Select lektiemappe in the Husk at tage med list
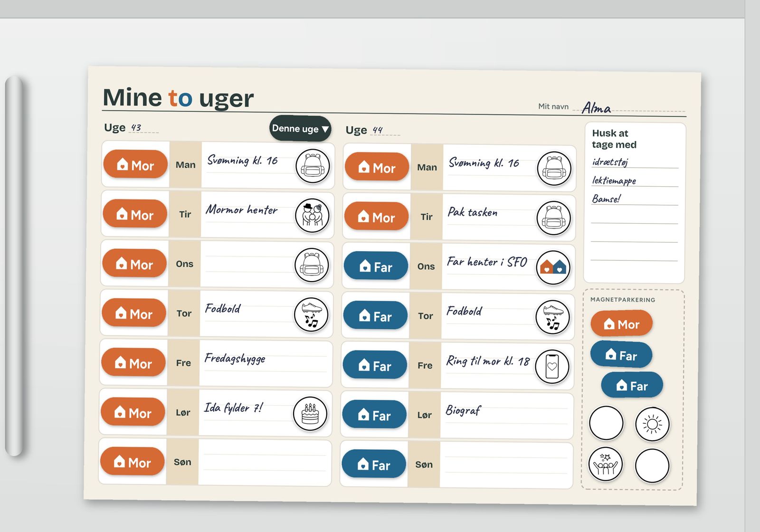This screenshot has width=760, height=532. click(x=614, y=180)
